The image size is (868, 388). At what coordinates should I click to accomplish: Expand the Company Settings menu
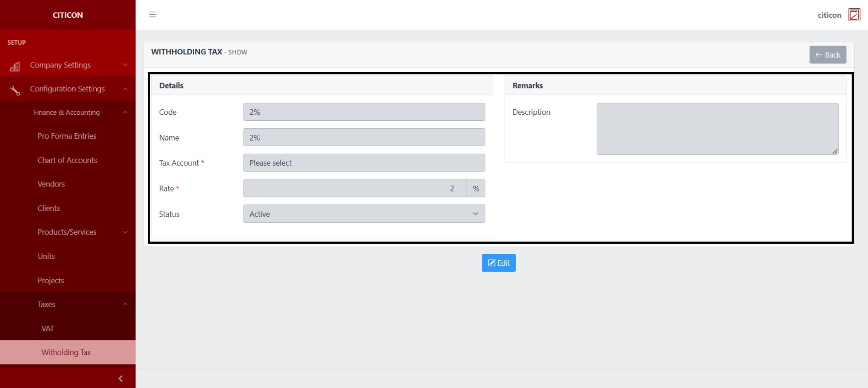[68, 65]
